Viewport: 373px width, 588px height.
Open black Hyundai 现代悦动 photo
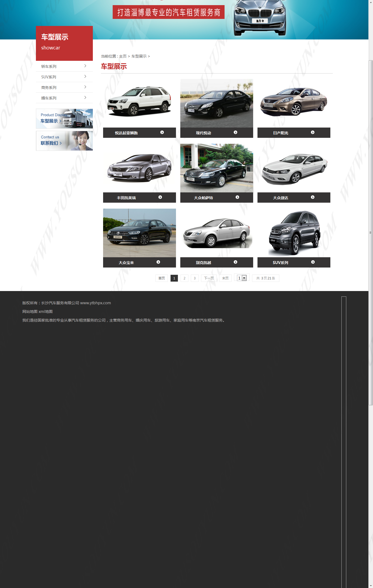pyautogui.click(x=217, y=103)
